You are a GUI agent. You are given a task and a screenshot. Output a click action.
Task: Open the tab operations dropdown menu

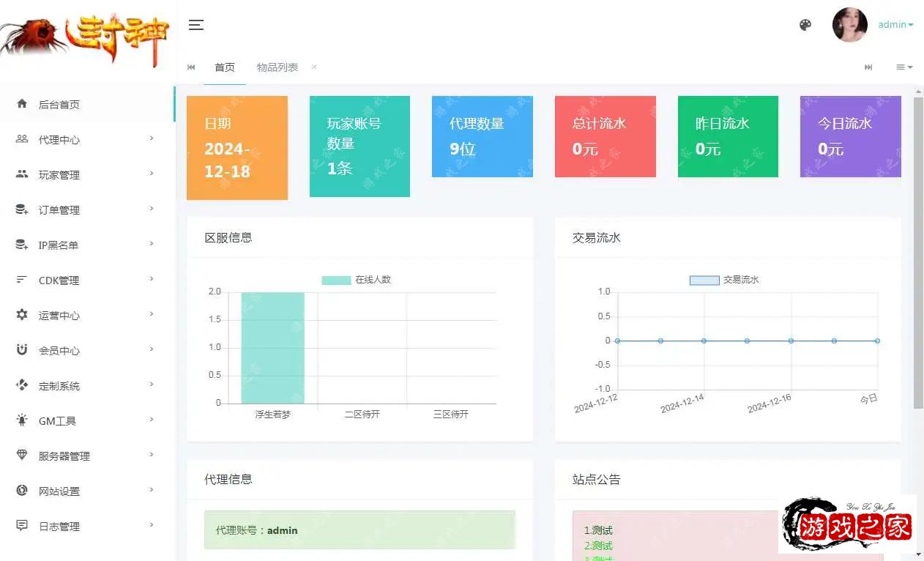click(904, 67)
